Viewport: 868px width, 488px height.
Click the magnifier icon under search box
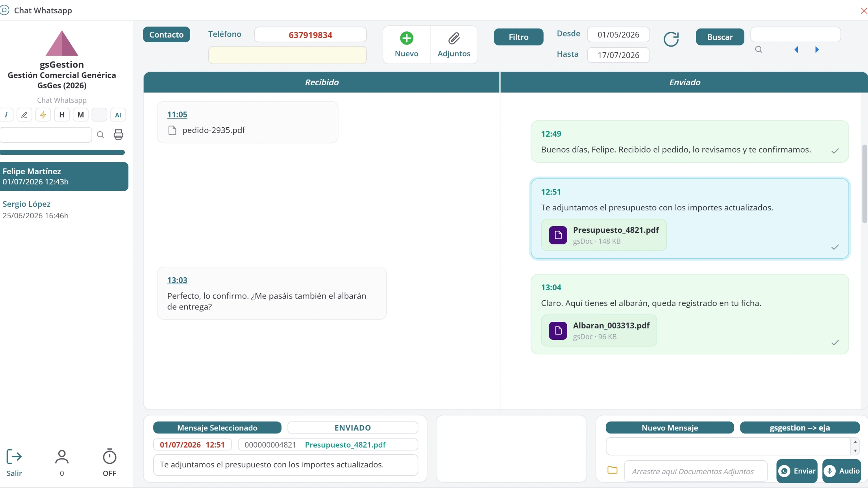[x=759, y=50]
